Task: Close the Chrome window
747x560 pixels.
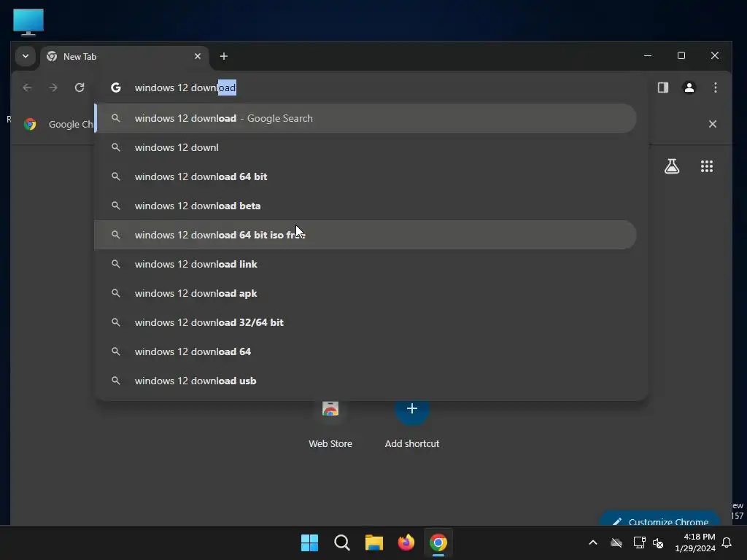Action: (715, 55)
